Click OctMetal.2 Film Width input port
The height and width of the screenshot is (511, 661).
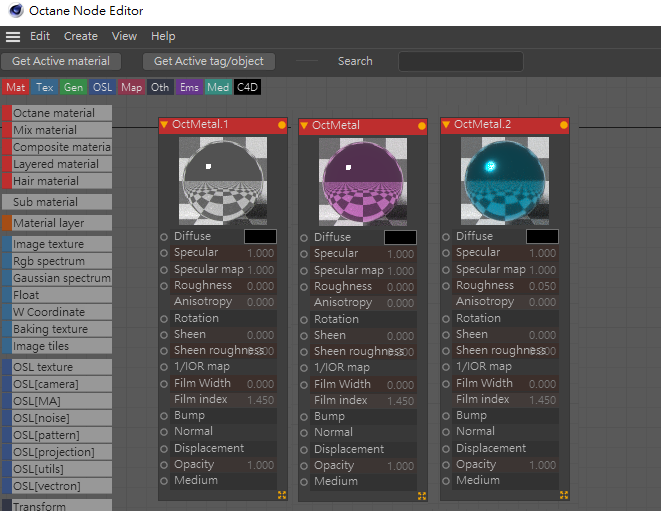tap(446, 384)
